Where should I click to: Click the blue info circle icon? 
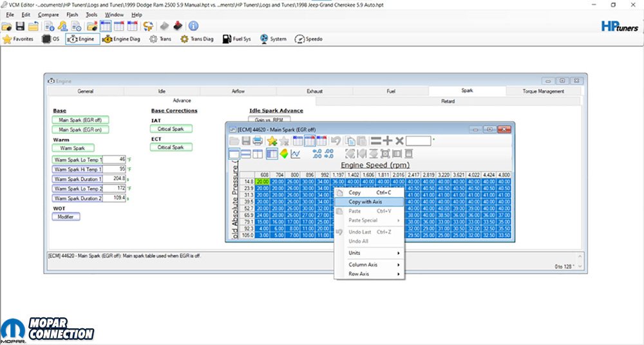click(193, 26)
